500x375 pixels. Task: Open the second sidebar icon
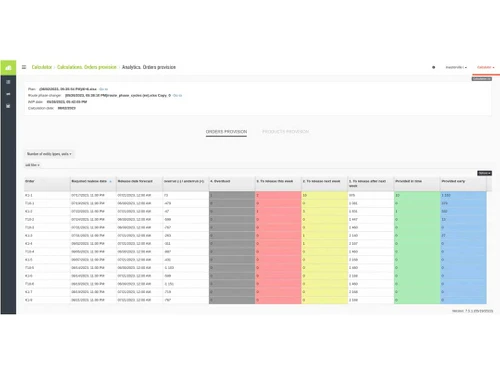[x=8, y=94]
